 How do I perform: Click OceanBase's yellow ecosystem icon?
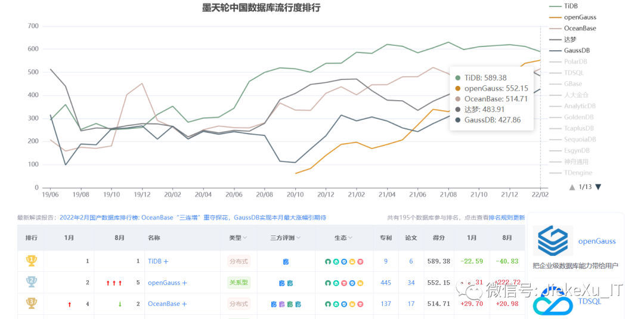(x=352, y=304)
